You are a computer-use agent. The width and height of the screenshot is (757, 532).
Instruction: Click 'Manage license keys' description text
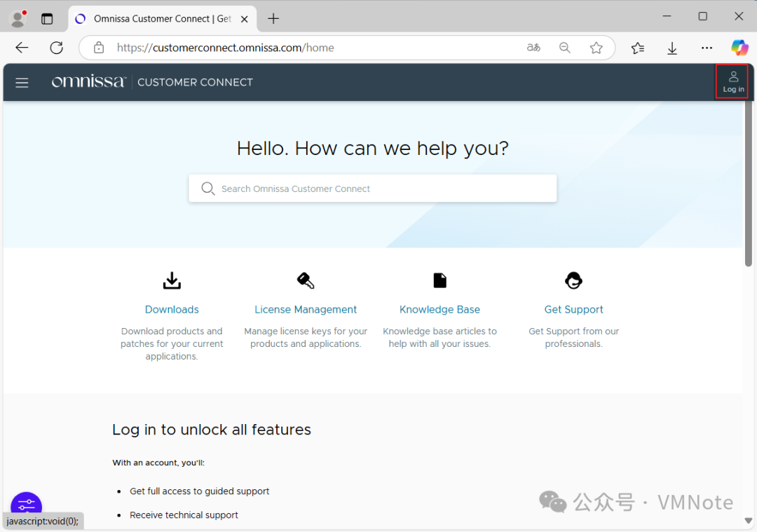pyautogui.click(x=306, y=337)
